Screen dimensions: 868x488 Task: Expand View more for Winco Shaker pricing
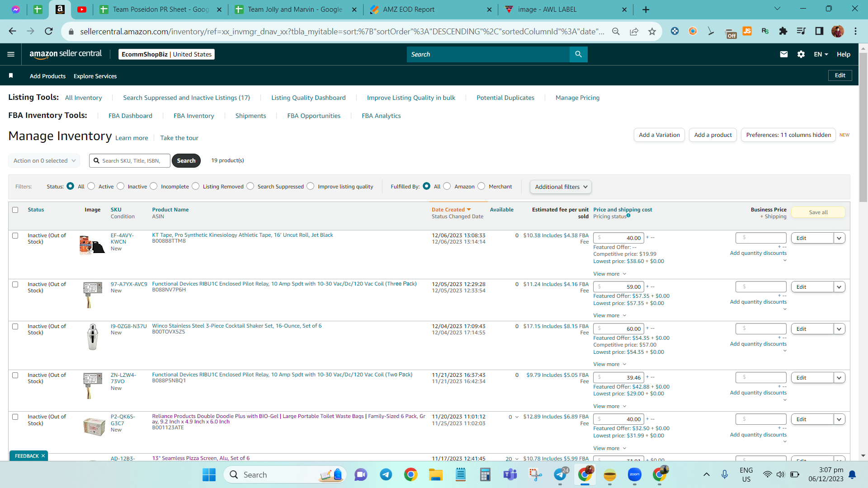(x=610, y=364)
